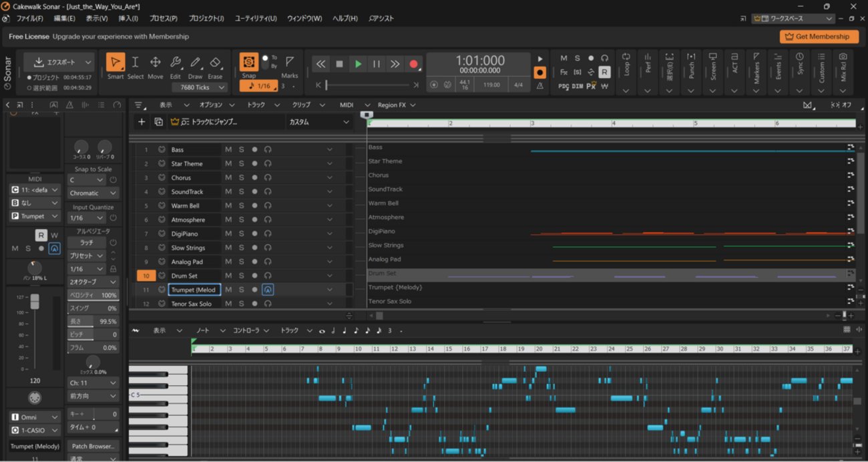
Task: Open the Punch module icon
Action: click(x=691, y=57)
